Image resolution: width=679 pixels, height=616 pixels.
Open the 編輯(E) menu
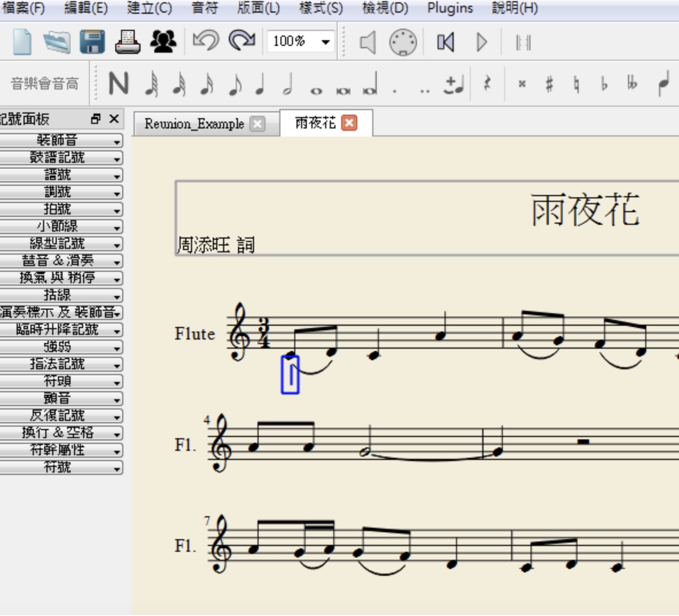pos(86,8)
